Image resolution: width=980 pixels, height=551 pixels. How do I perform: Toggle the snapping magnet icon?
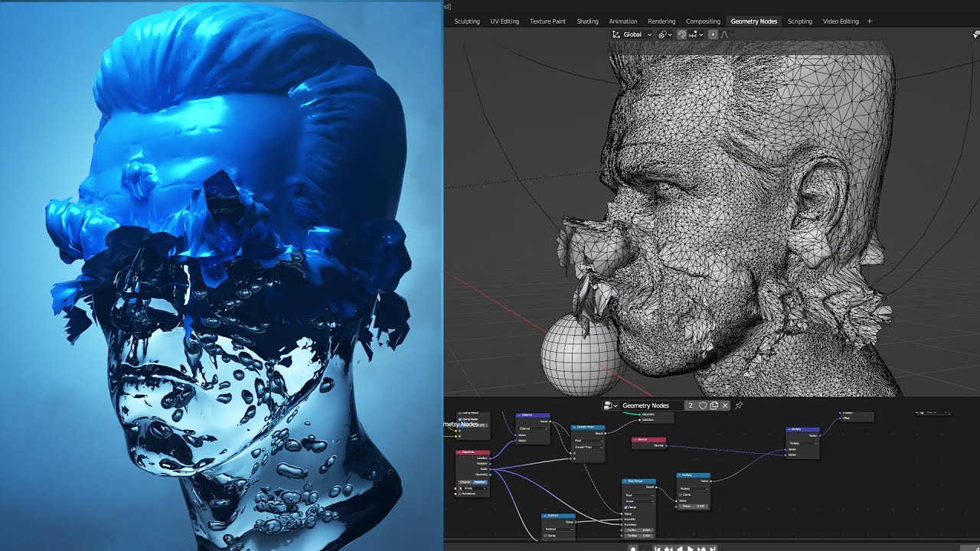[681, 34]
